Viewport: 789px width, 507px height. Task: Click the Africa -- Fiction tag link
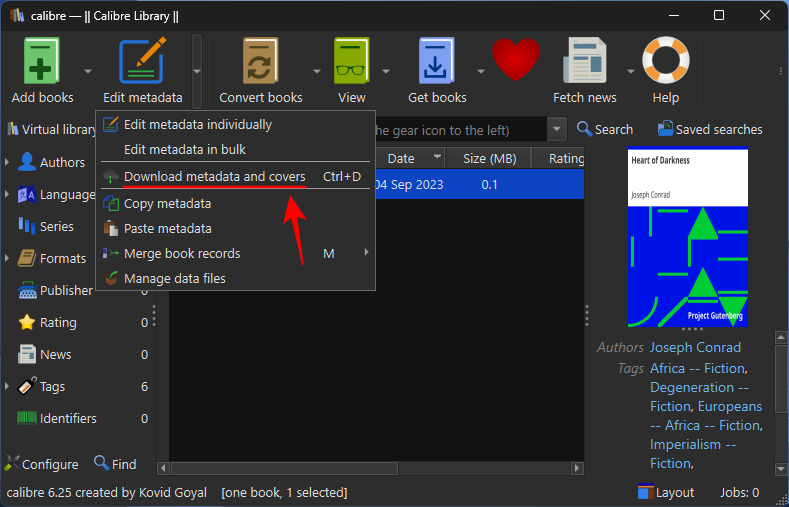pos(697,368)
